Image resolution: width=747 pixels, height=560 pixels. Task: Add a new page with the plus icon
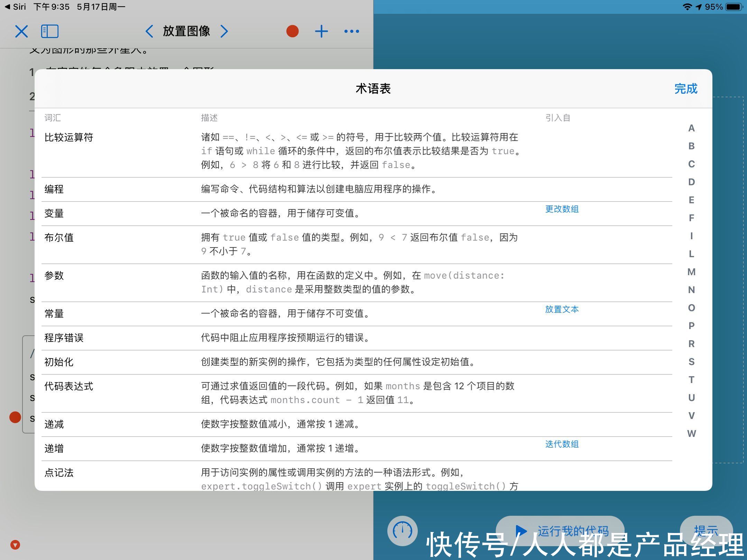pyautogui.click(x=321, y=31)
